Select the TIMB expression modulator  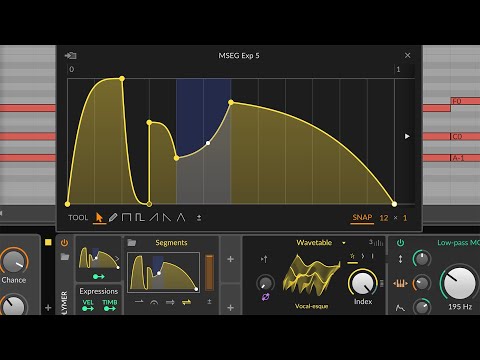coord(110,305)
